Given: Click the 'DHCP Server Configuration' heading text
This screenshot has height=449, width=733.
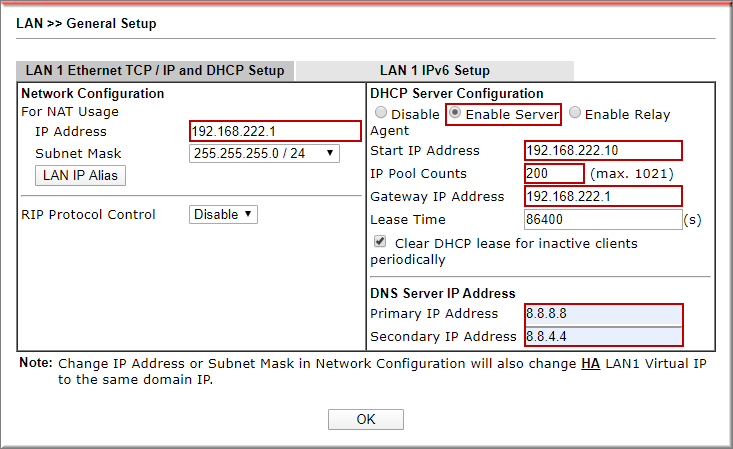Looking at the screenshot, I should click(x=457, y=94).
